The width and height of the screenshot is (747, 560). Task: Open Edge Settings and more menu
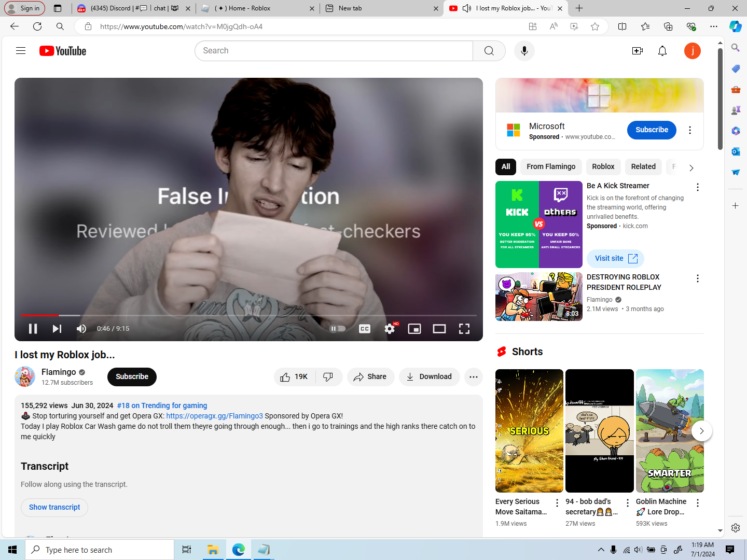(714, 26)
